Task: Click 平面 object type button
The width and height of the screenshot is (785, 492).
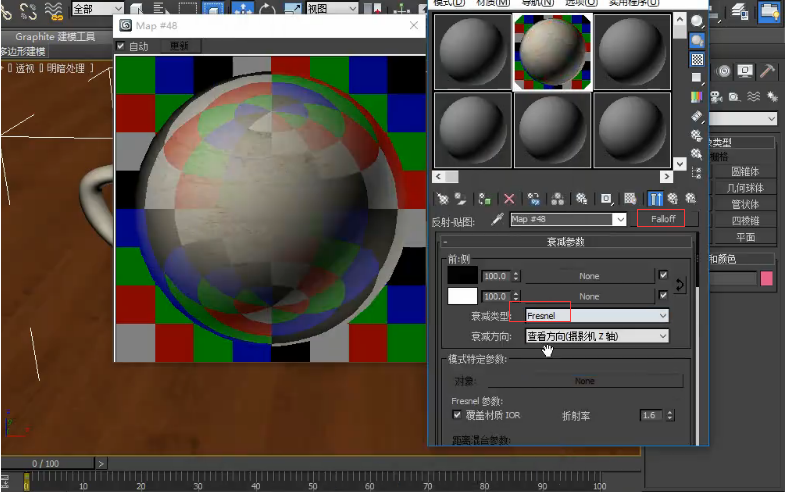Action: [745, 237]
